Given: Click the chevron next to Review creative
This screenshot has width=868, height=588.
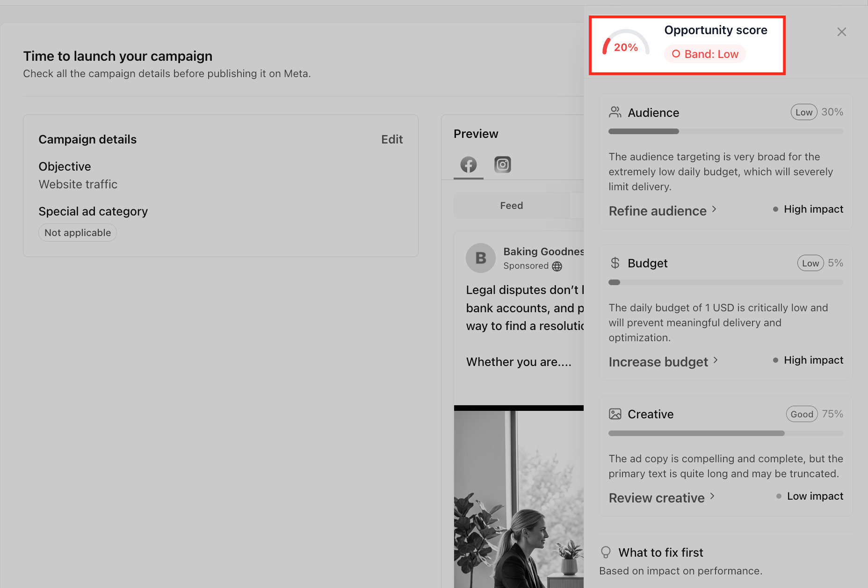Looking at the screenshot, I should (x=712, y=496).
